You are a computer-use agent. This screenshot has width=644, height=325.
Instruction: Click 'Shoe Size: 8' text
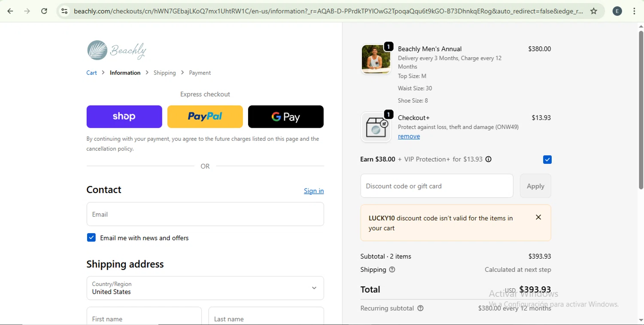point(413,101)
